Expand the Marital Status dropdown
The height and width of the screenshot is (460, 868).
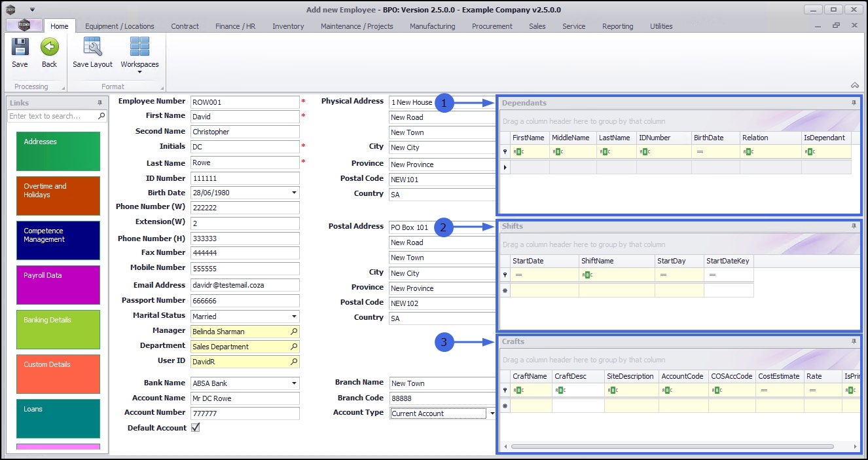click(294, 316)
